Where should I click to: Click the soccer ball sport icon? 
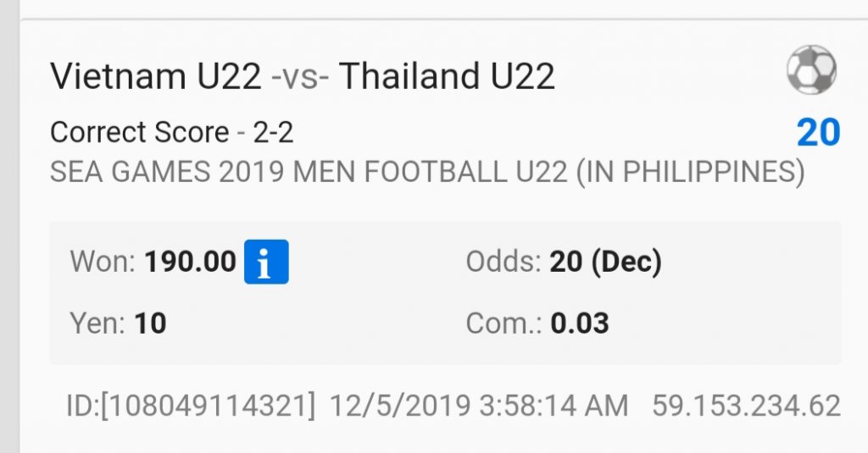pyautogui.click(x=811, y=69)
